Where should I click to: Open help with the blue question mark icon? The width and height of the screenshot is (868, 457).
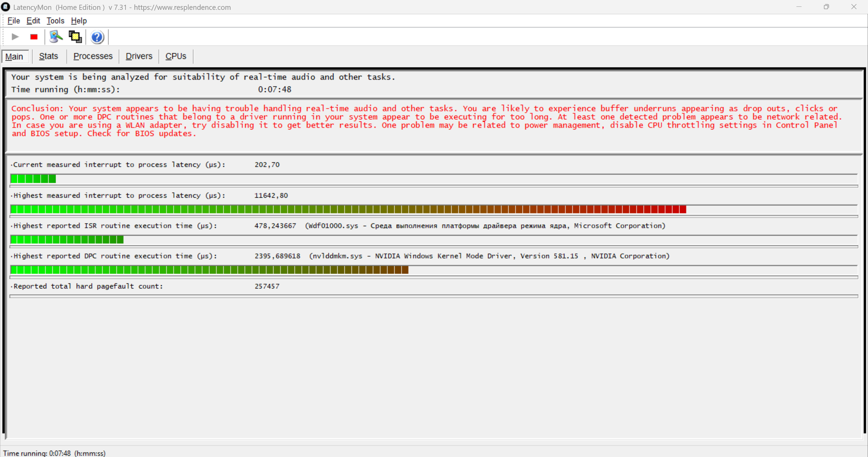tap(97, 37)
